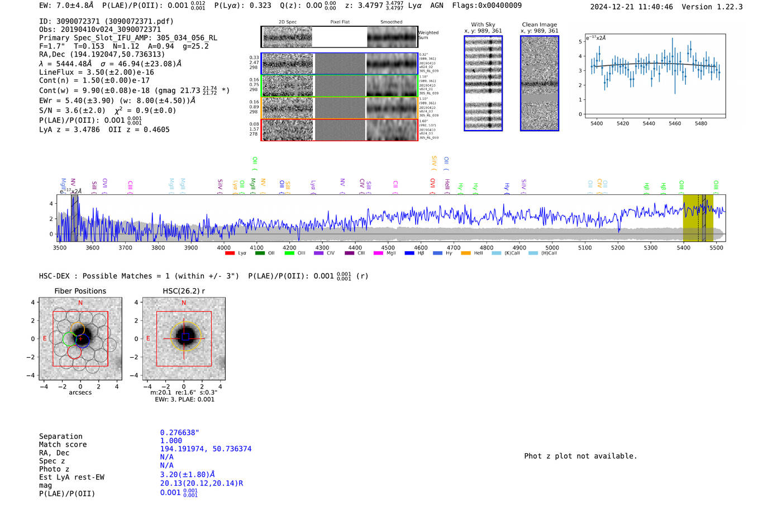The width and height of the screenshot is (782, 532).
Task: Click the gray shaded band near 3550 Å
Action: pyautogui.click(x=75, y=218)
